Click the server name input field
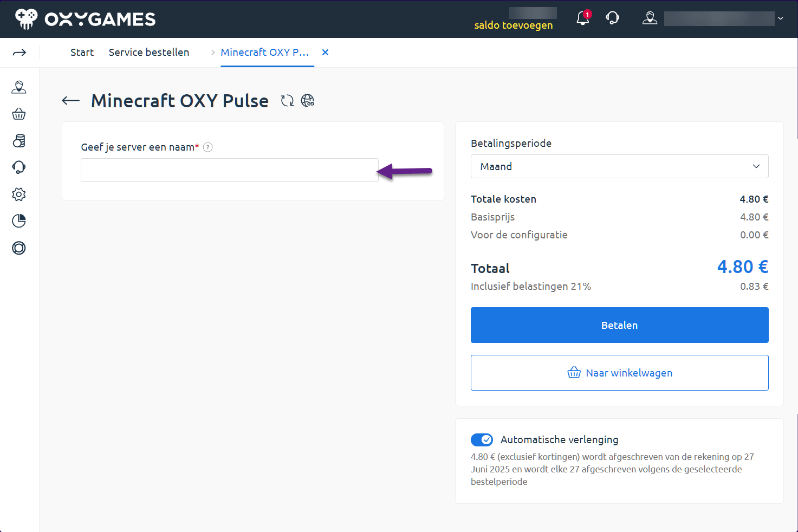This screenshot has width=798, height=532. point(229,170)
